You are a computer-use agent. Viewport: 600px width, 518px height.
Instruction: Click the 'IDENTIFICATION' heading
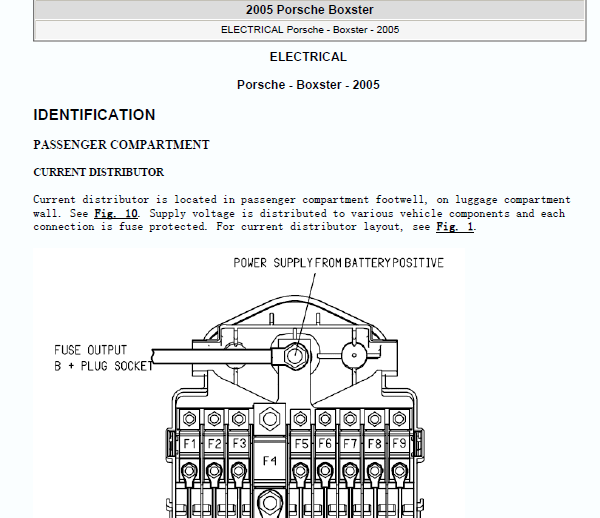(x=94, y=115)
